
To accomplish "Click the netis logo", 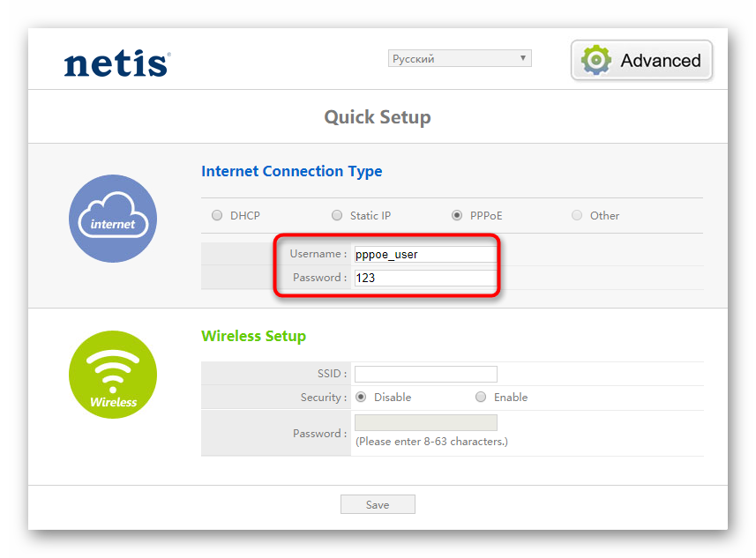I will 116,63.
